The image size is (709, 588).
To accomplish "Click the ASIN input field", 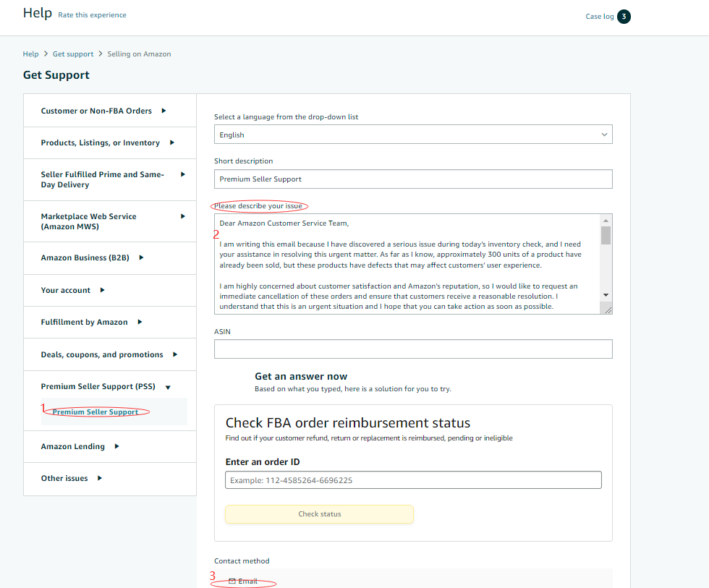I will [413, 349].
